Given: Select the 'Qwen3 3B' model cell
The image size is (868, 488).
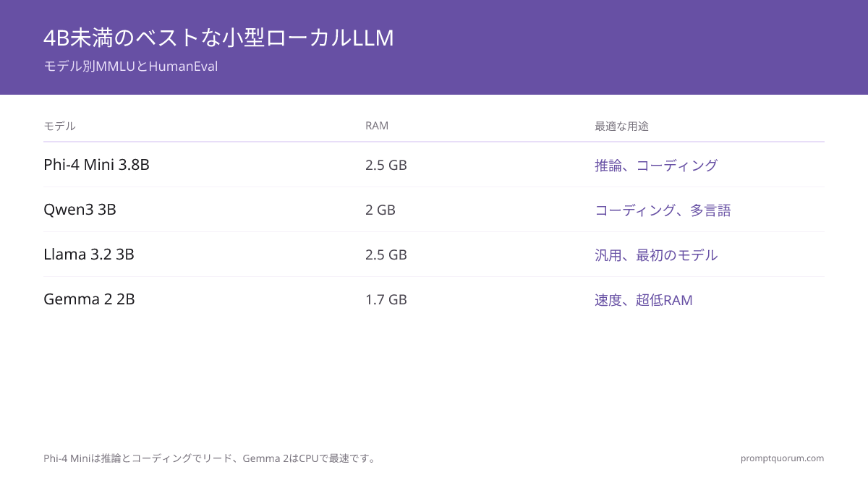Looking at the screenshot, I should [x=80, y=210].
